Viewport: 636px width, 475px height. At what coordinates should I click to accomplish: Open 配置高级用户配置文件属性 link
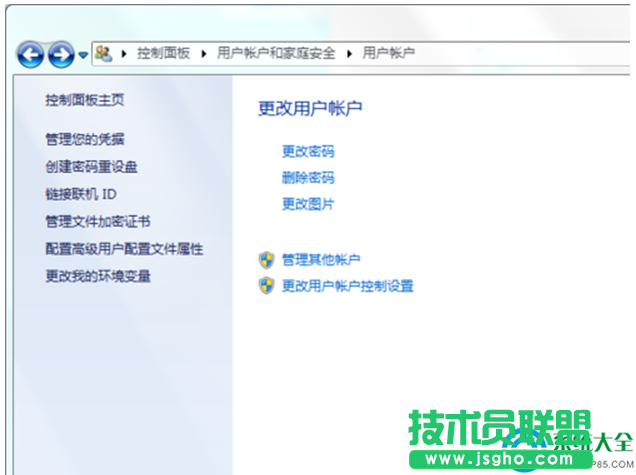point(124,248)
